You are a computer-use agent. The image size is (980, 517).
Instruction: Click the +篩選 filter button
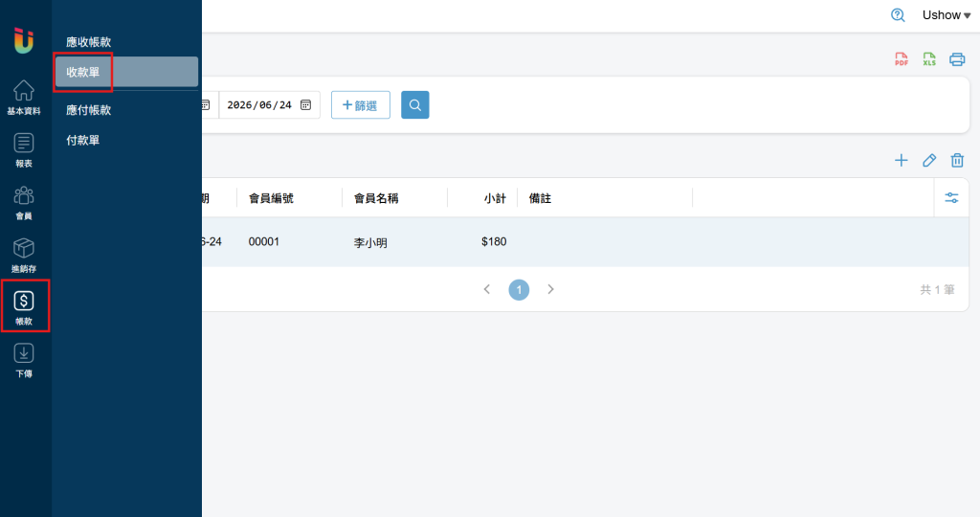click(x=361, y=105)
